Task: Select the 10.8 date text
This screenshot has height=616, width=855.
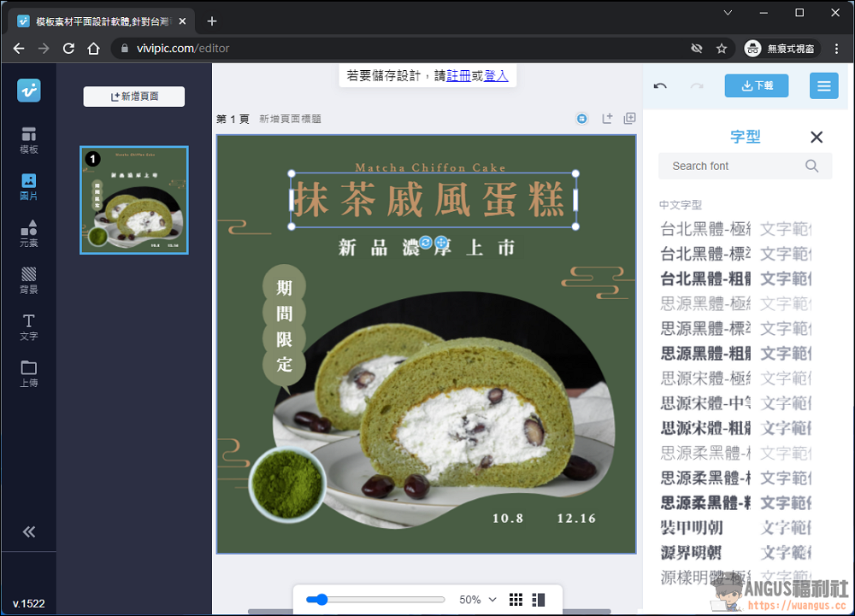Action: click(x=508, y=518)
